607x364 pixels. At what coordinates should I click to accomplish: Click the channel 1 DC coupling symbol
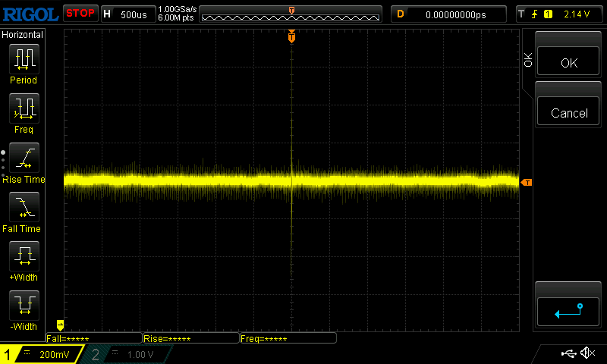coord(27,352)
